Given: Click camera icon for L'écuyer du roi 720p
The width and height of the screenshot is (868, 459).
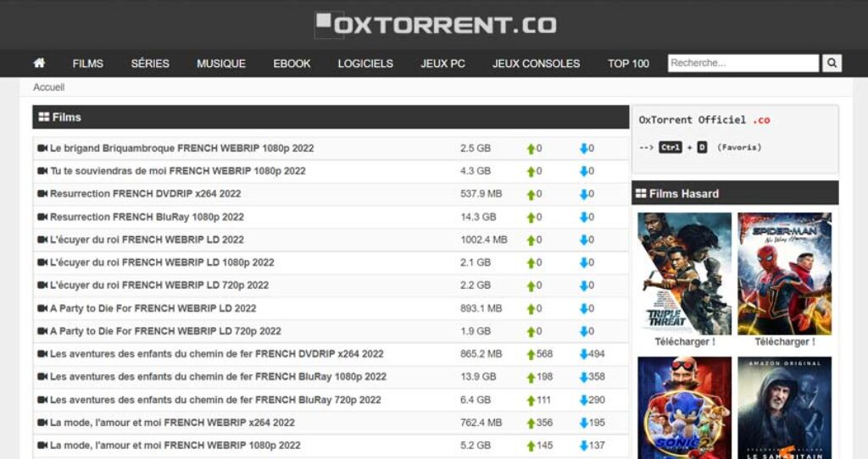Looking at the screenshot, I should click(x=42, y=285).
